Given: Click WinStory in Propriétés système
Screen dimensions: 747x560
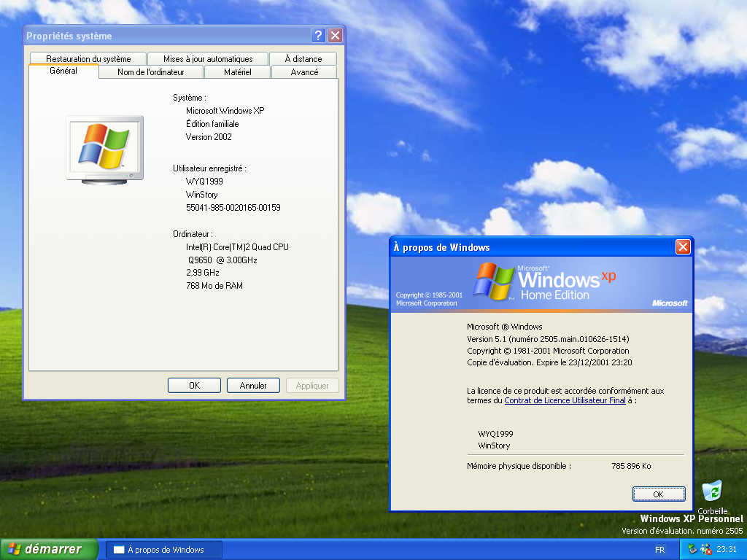Looking at the screenshot, I should click(201, 194).
